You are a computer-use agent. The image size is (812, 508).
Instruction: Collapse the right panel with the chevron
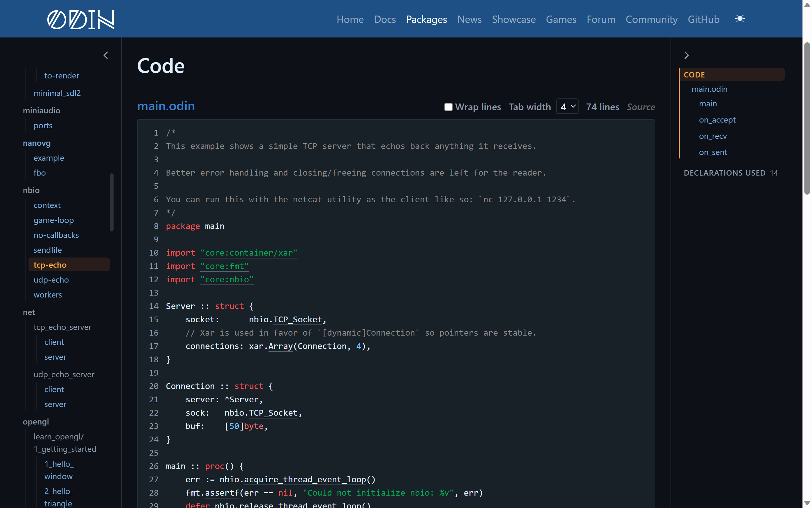tap(686, 56)
